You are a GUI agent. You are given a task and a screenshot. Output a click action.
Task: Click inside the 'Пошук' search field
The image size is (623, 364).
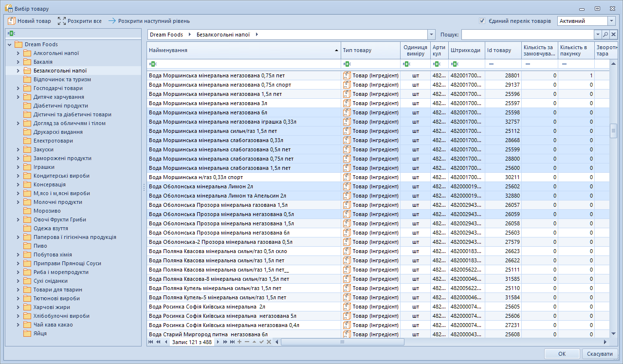coord(528,35)
